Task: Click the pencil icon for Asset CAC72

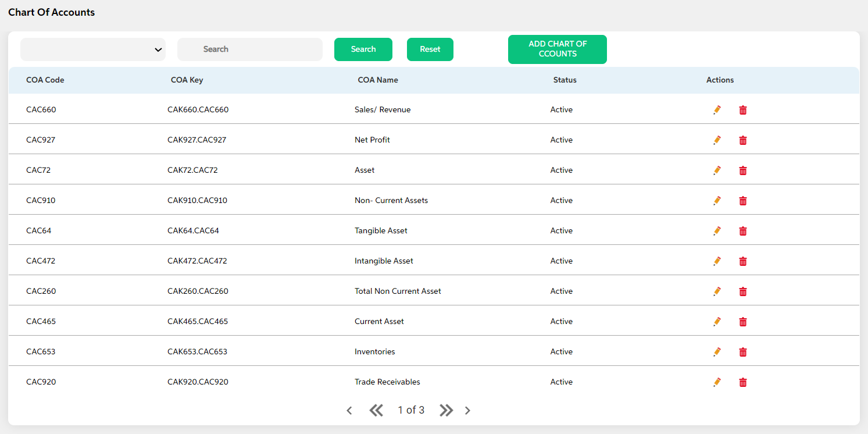Action: 717,170
